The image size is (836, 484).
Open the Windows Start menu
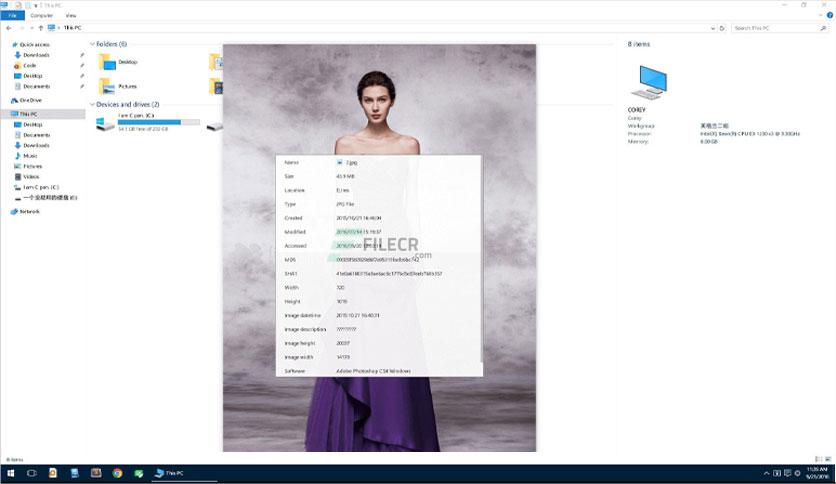coord(10,473)
